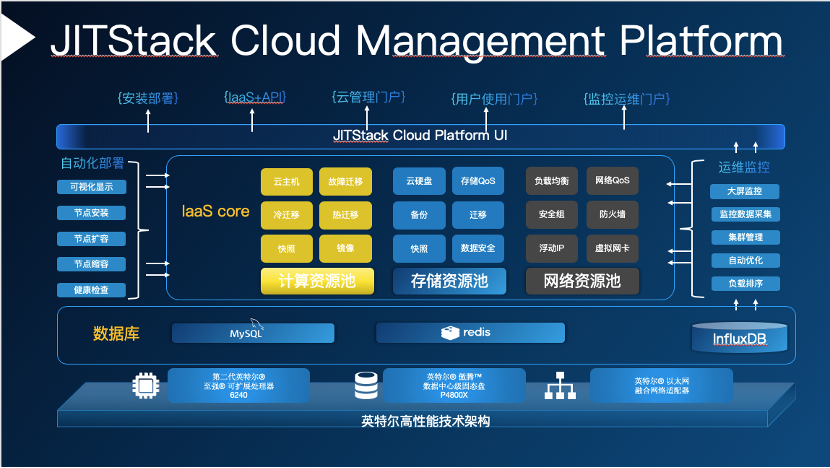
Task: Click the 备份 block
Action: pyautogui.click(x=419, y=215)
